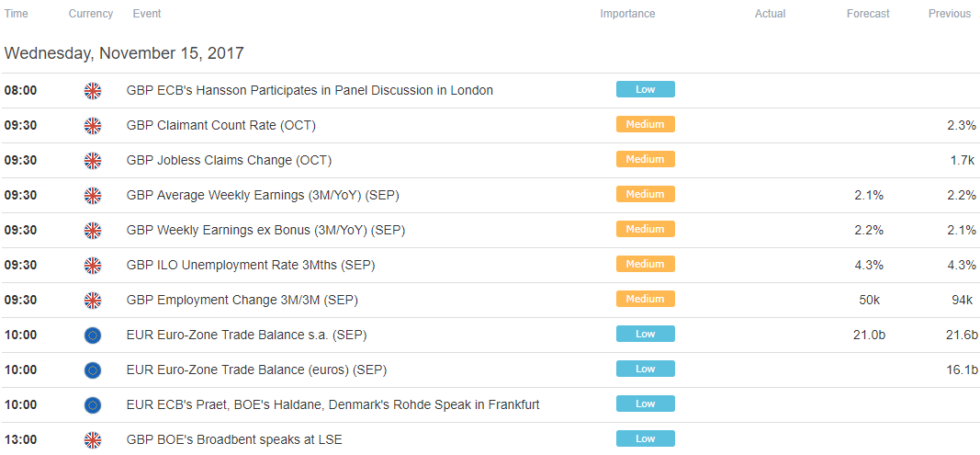Image resolution: width=980 pixels, height=455 pixels.
Task: Click the Wednesday, November 15, 2017 date heading
Action: [124, 54]
